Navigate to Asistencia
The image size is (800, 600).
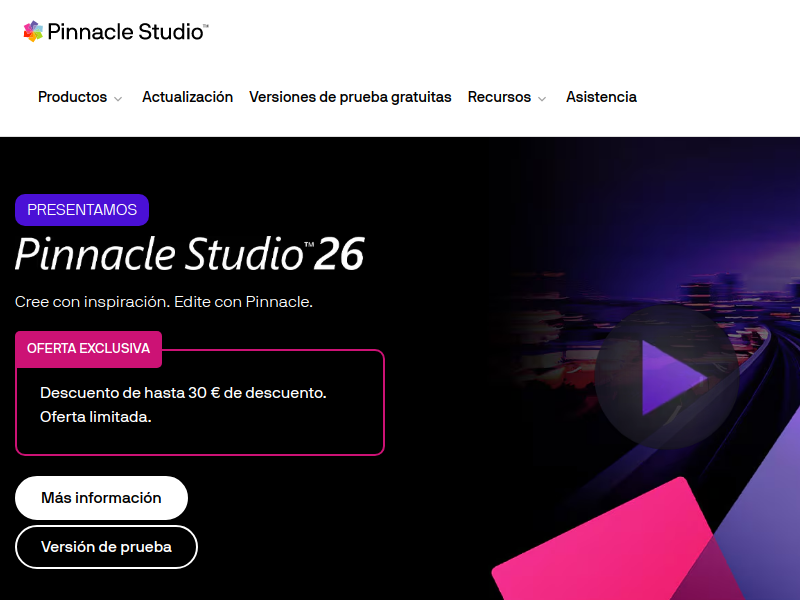[601, 97]
